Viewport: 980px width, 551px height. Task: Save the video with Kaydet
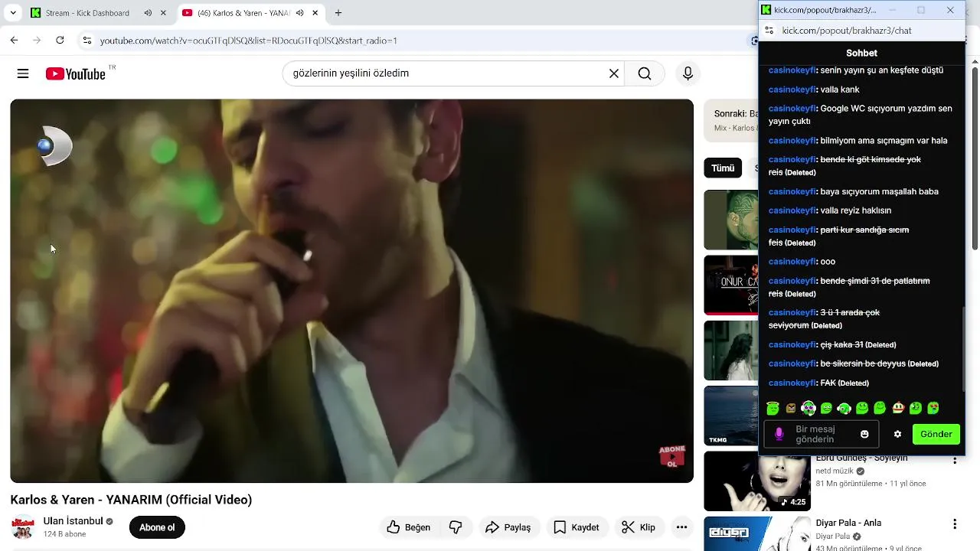576,527
